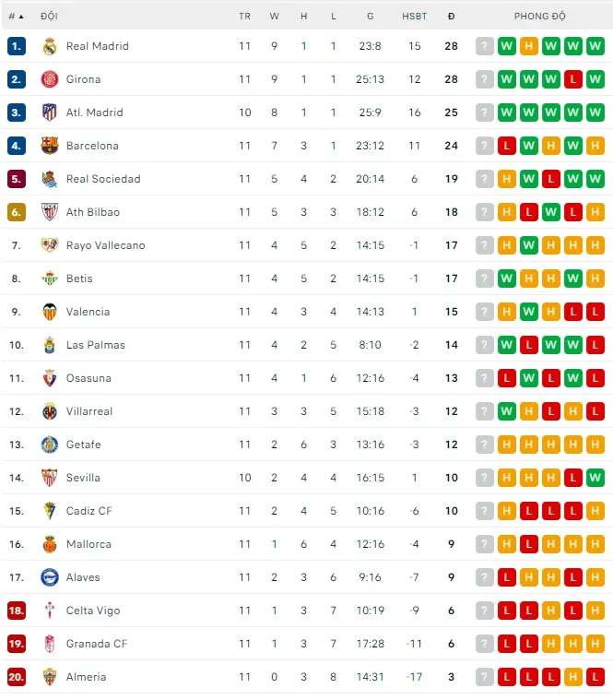Sort standings by HSBT column header
Viewport: 613px width, 700px height.
click(414, 17)
